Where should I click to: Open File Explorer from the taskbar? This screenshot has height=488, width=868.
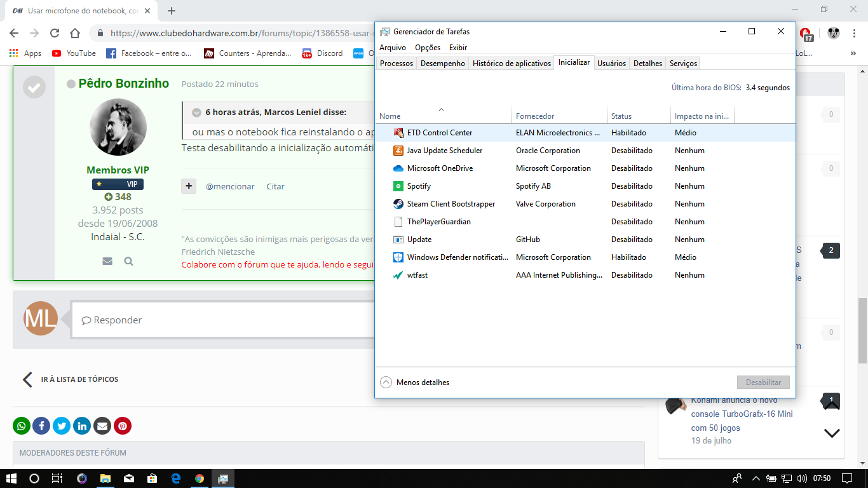(x=105, y=478)
